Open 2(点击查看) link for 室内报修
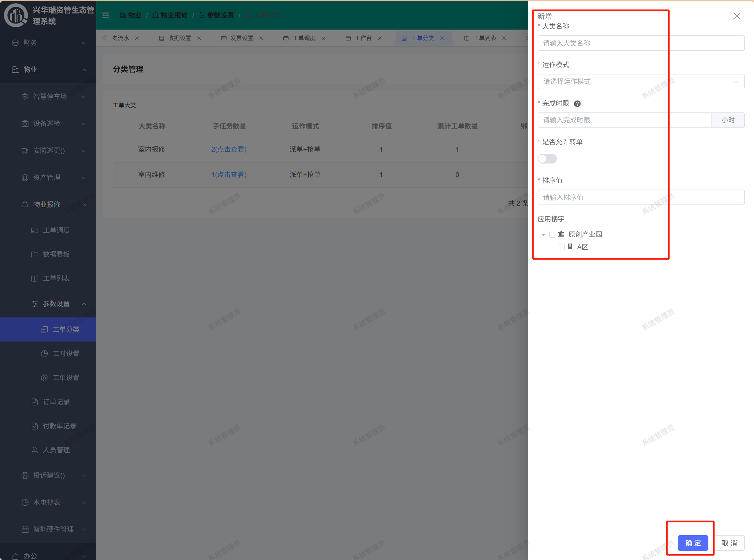 [x=229, y=149]
